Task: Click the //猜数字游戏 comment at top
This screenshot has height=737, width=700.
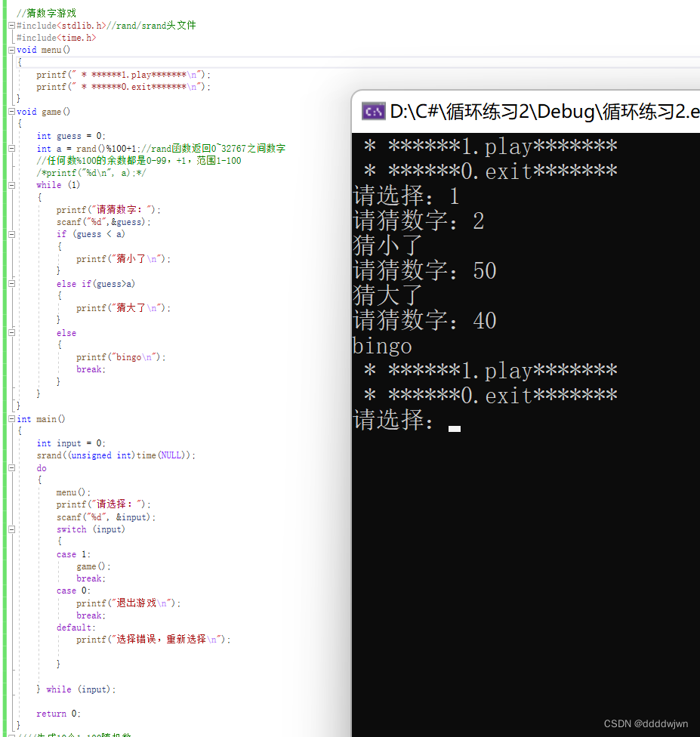Action: click(x=49, y=13)
